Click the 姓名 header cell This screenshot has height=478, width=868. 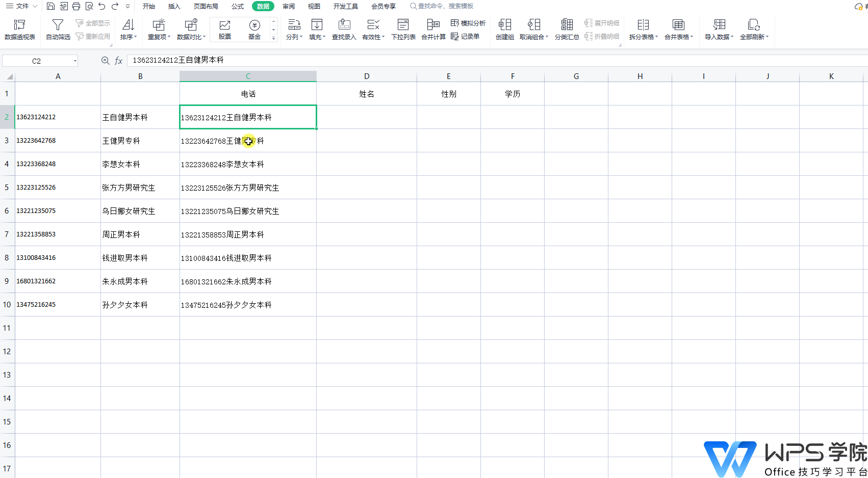(367, 94)
